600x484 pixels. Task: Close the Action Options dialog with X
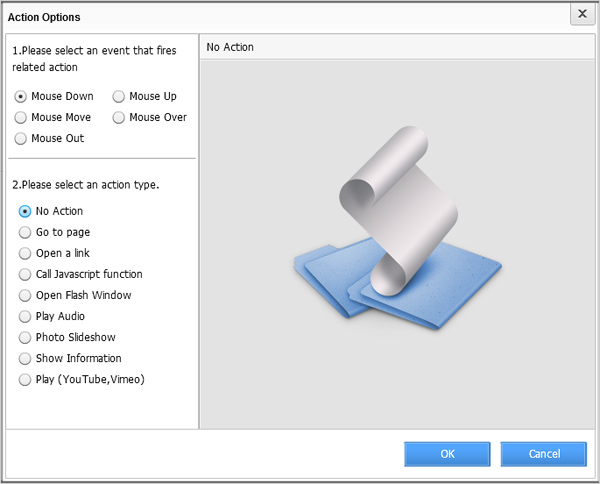pos(581,14)
